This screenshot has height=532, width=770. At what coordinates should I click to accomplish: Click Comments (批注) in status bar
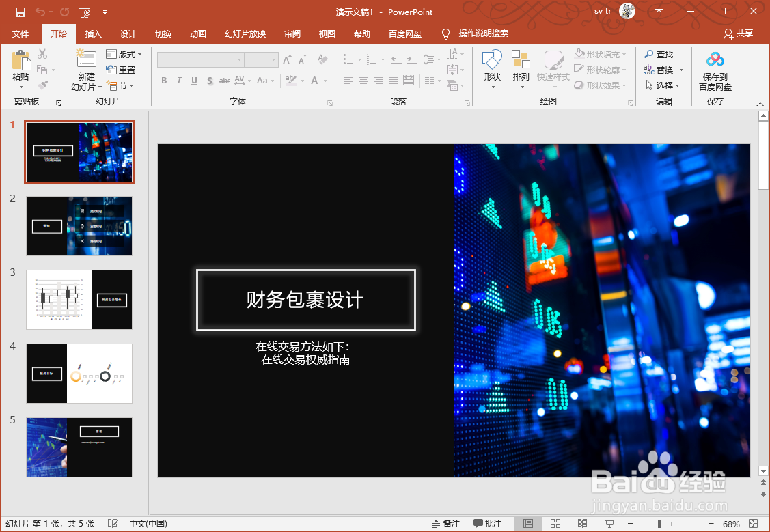point(487,524)
